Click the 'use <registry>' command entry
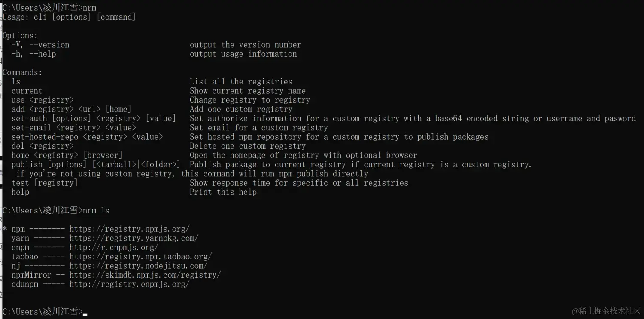Image resolution: width=644 pixels, height=319 pixels. (43, 100)
